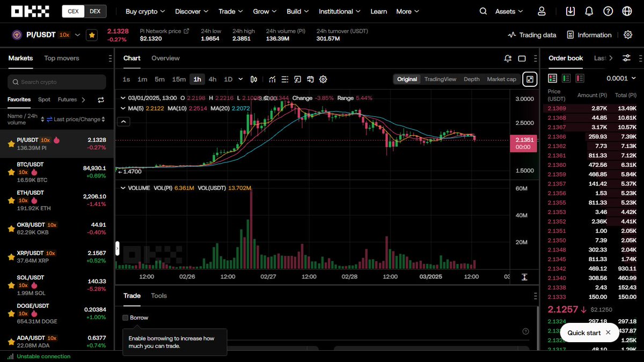Image resolution: width=644 pixels, height=362 pixels.
Task: Open the notifications bell
Action: click(x=589, y=11)
